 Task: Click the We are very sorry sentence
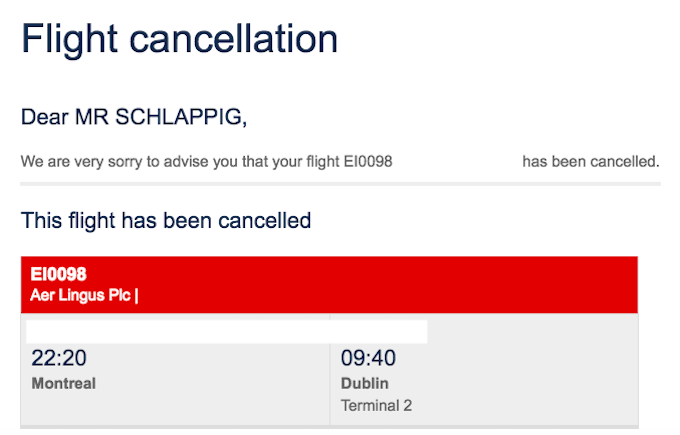pos(206,161)
